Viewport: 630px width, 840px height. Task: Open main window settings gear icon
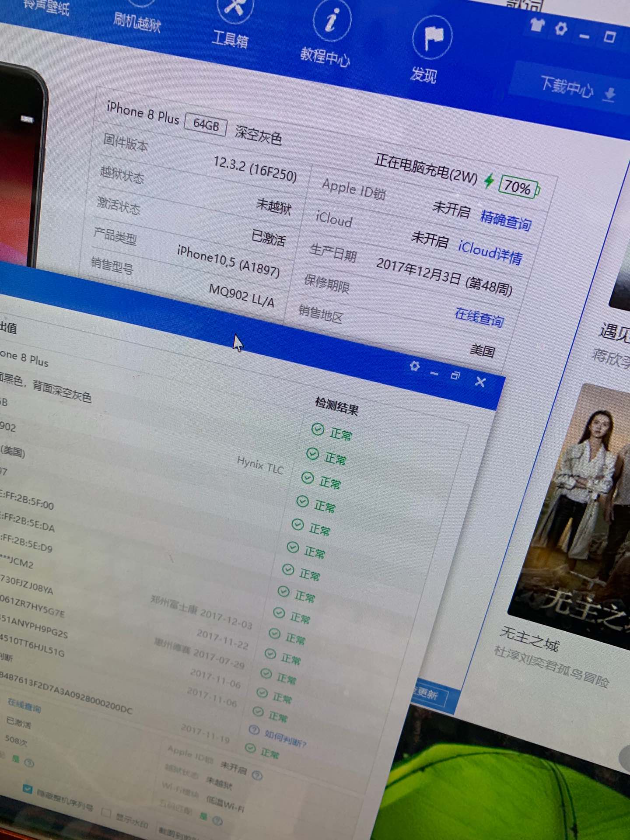point(561,28)
